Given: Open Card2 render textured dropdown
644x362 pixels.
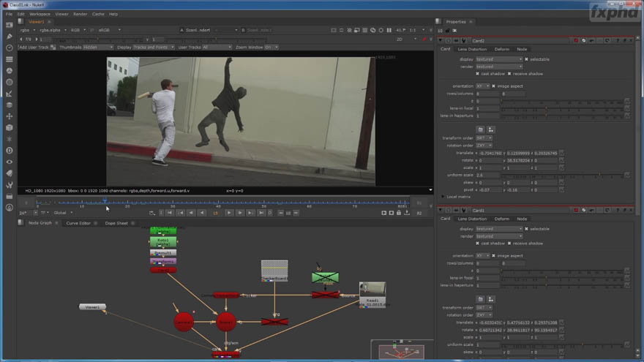Looking at the screenshot, I should (x=499, y=67).
